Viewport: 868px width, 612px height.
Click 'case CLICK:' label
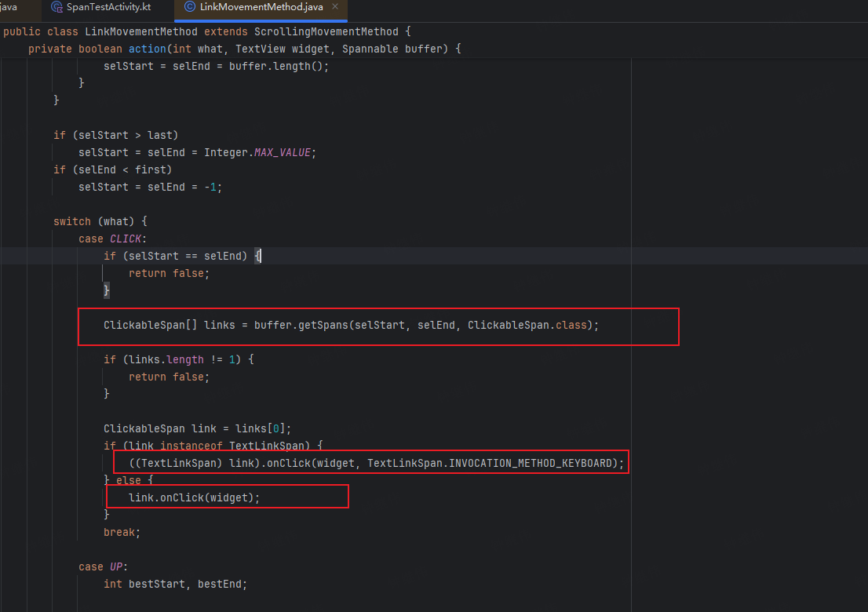pos(112,239)
